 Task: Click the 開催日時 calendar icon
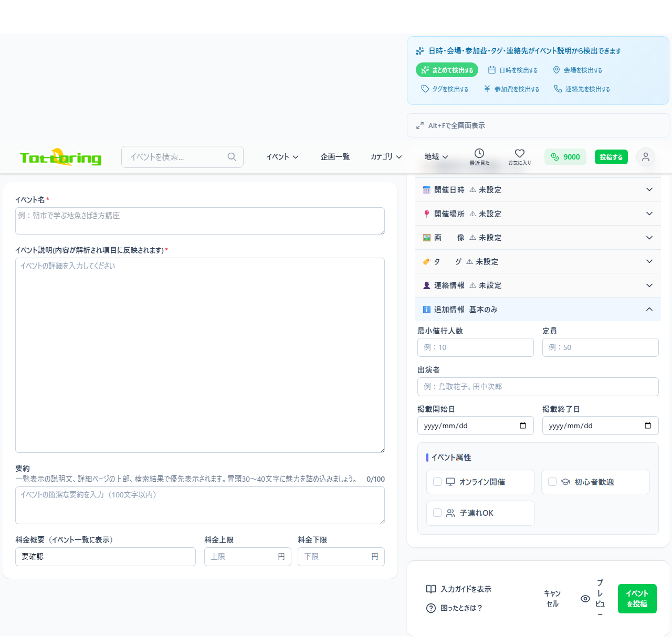point(427,190)
